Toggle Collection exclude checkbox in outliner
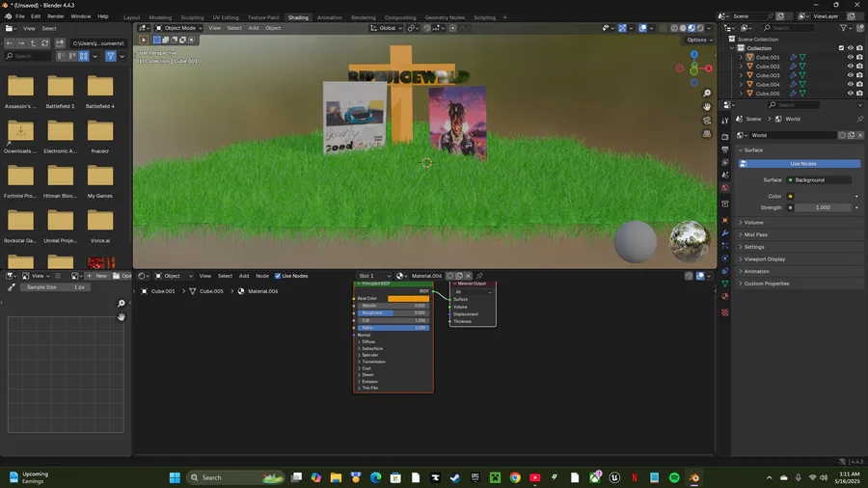Image resolution: width=868 pixels, height=488 pixels. pyautogui.click(x=841, y=48)
